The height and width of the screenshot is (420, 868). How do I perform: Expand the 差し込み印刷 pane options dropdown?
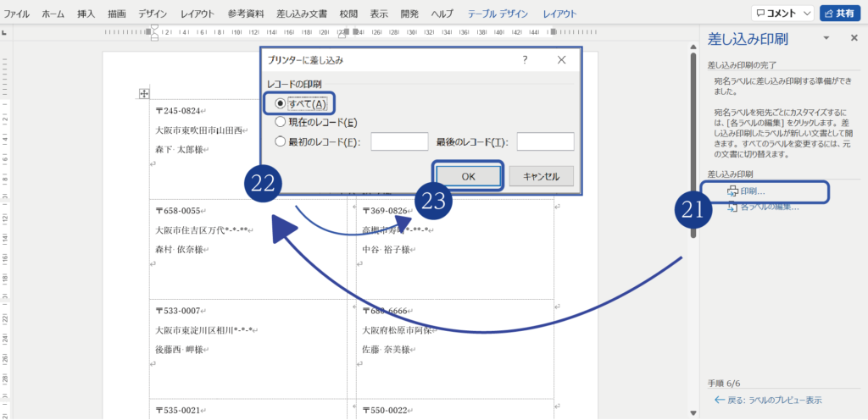(x=826, y=39)
